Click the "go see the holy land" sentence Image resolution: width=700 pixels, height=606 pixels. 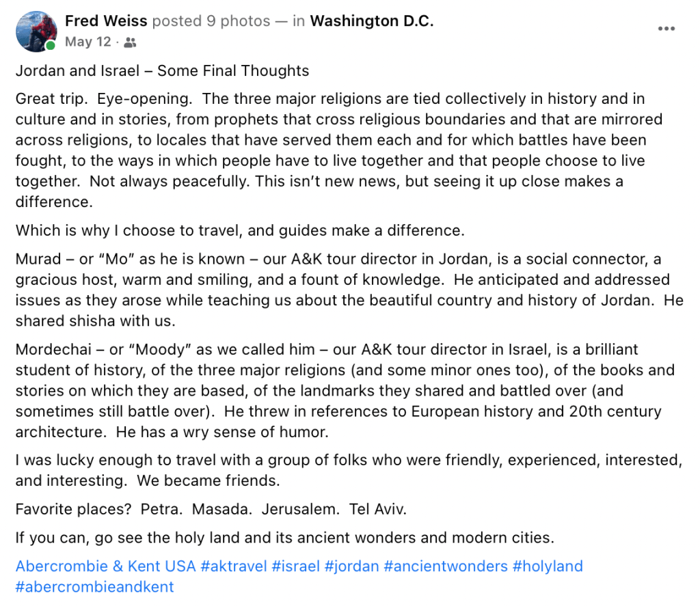[284, 538]
